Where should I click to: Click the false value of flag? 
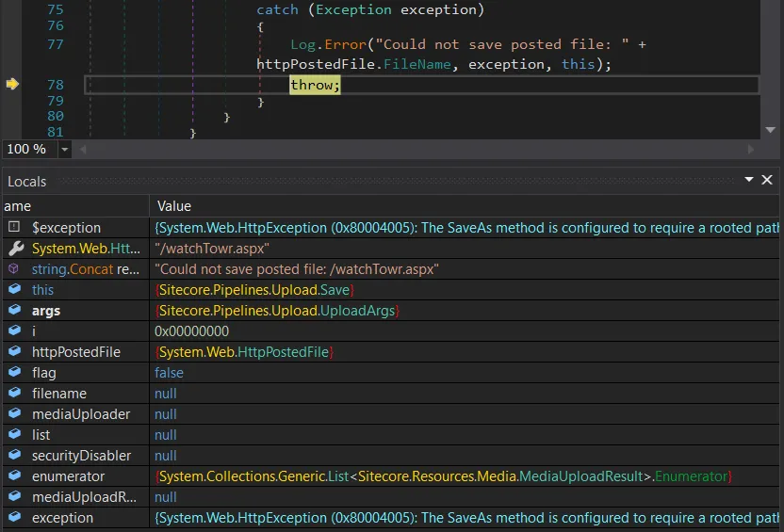[169, 373]
